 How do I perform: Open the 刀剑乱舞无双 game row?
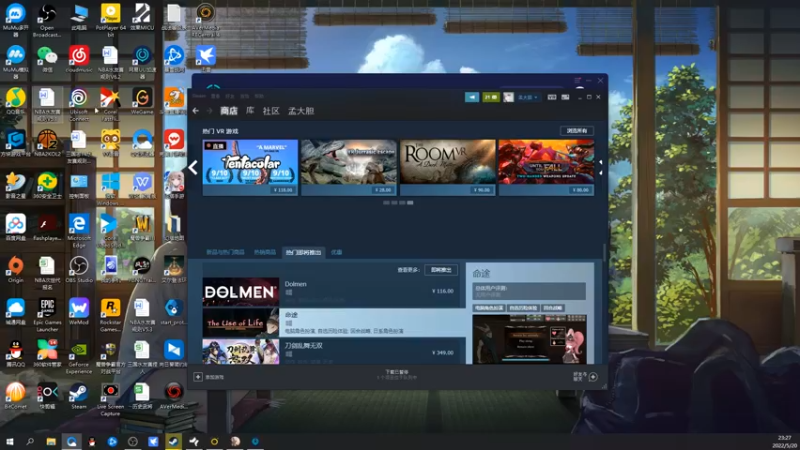pyautogui.click(x=334, y=352)
